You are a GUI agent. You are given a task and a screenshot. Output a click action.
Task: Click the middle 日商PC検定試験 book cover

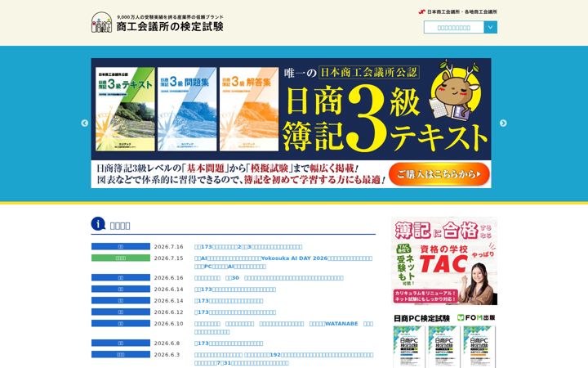[x=444, y=347]
